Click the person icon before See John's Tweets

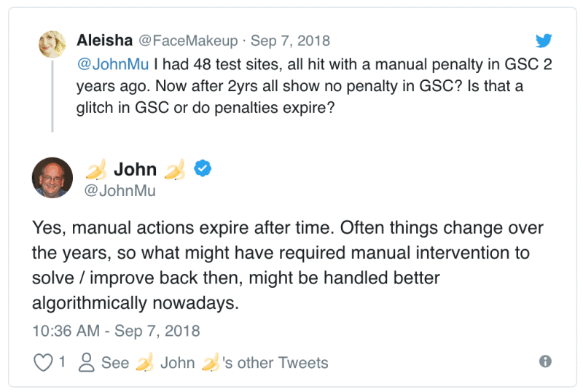pyautogui.click(x=86, y=362)
